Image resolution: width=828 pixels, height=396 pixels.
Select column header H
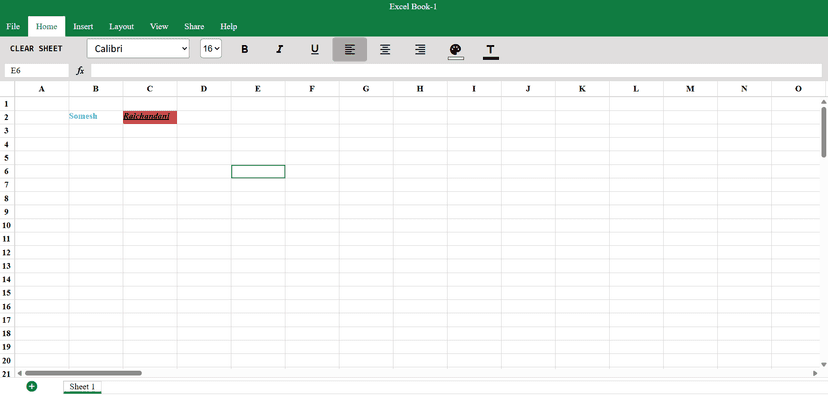(x=420, y=89)
